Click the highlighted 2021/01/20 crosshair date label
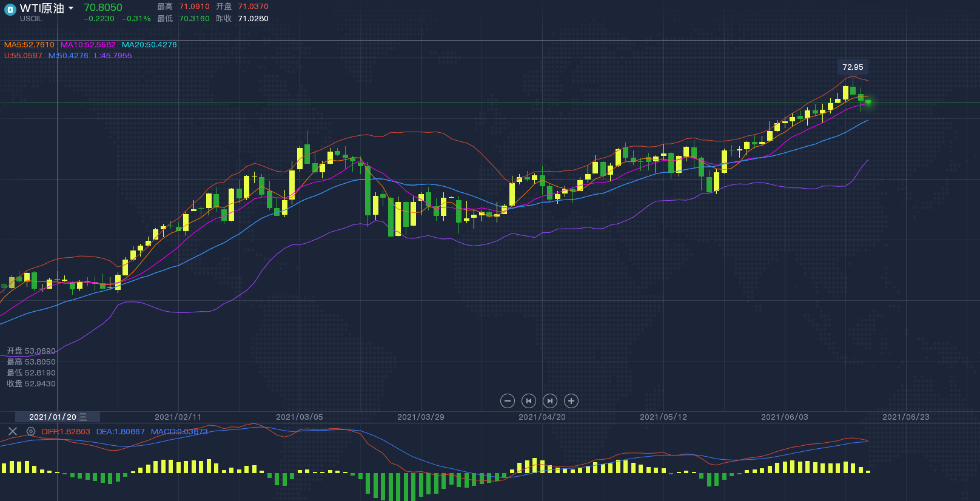 click(x=58, y=417)
